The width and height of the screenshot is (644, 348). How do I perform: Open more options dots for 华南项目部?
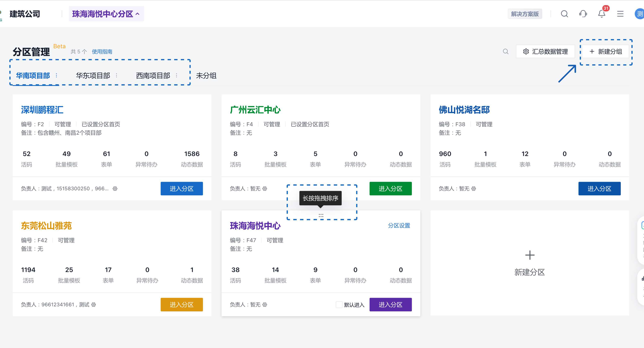tap(57, 75)
